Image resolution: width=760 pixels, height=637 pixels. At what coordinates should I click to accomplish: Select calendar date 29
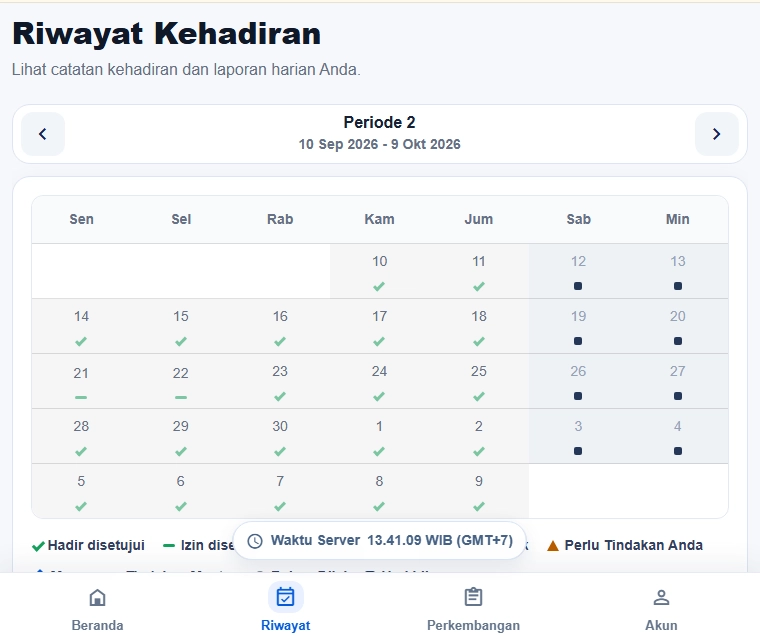181,436
